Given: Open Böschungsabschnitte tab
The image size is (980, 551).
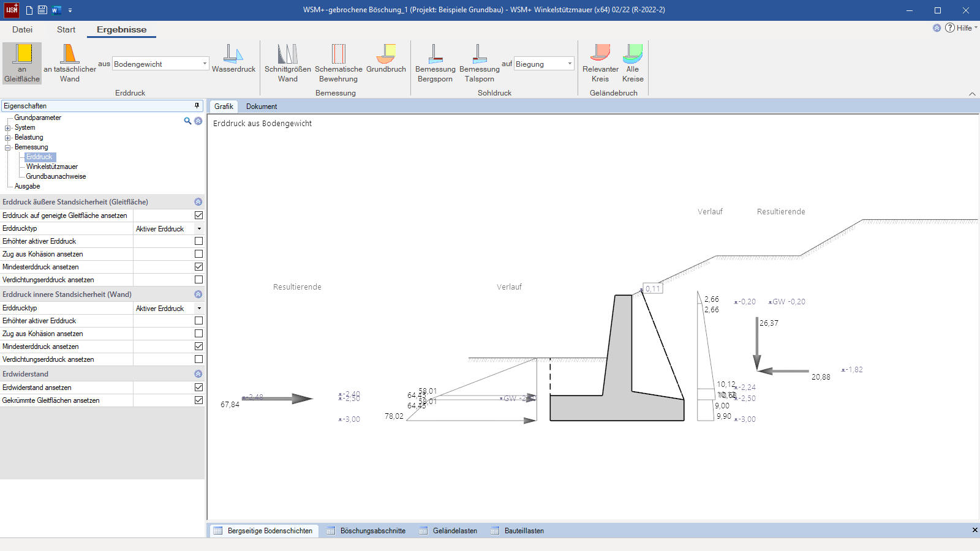Looking at the screenshot, I should point(366,531).
